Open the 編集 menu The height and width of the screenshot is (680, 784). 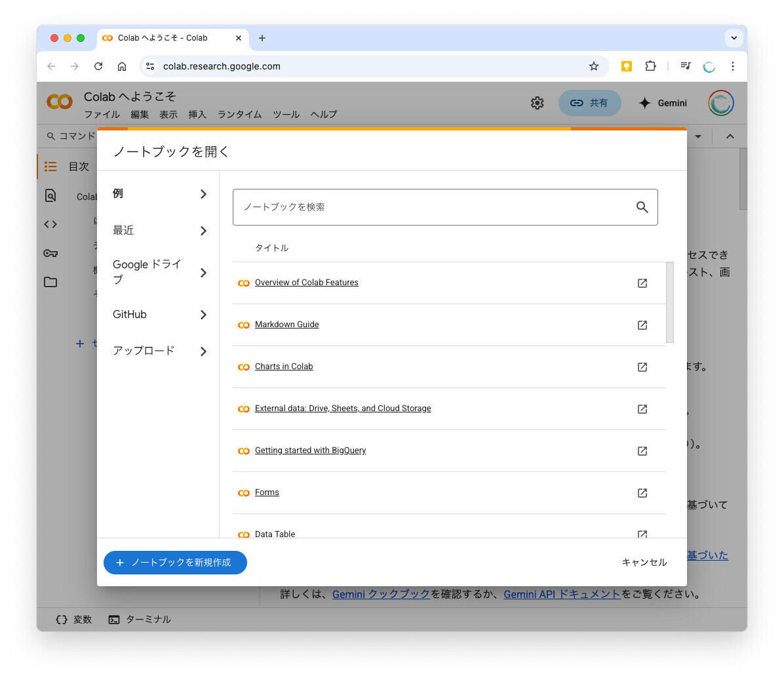[140, 115]
